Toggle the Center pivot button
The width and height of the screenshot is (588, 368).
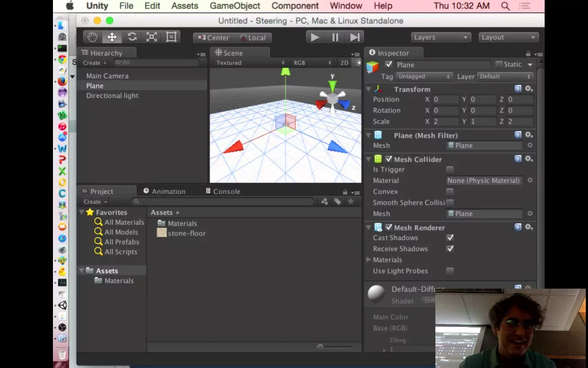point(213,38)
